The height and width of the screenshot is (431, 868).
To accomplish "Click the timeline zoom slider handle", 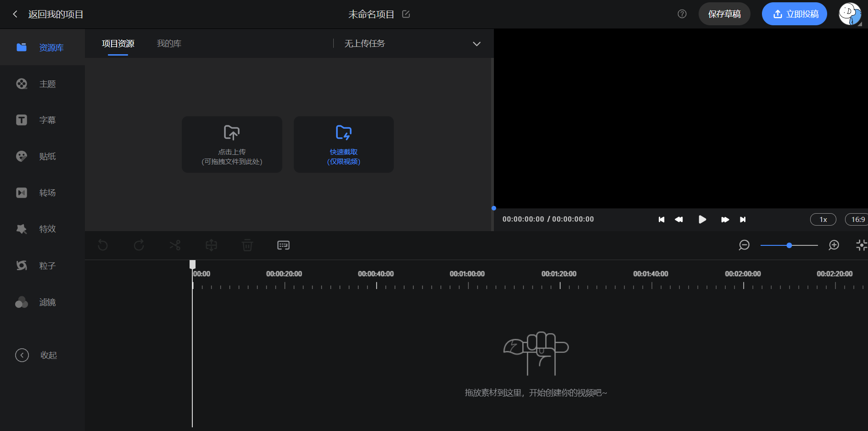I will (x=789, y=245).
